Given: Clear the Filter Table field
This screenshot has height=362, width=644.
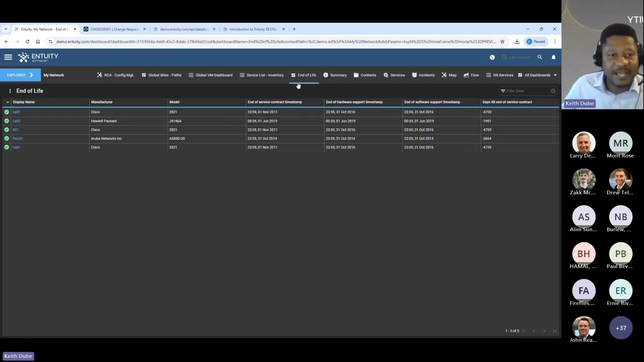Looking at the screenshot, I should [553, 91].
